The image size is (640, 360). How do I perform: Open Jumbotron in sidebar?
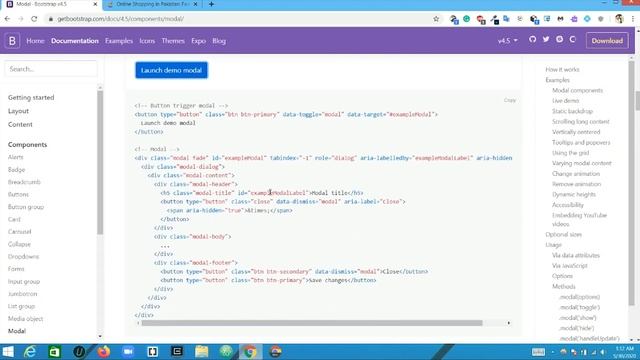click(x=22, y=293)
